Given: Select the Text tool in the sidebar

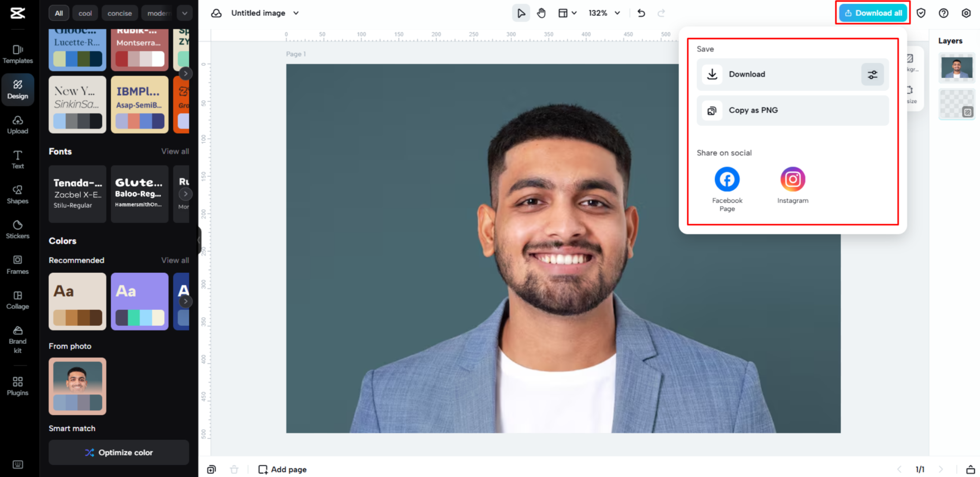Looking at the screenshot, I should 17,159.
